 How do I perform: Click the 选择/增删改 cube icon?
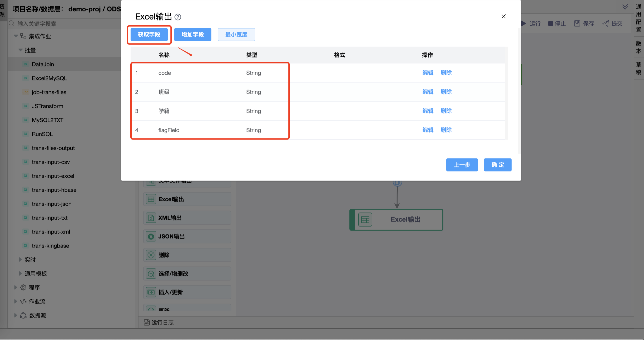[x=151, y=274]
